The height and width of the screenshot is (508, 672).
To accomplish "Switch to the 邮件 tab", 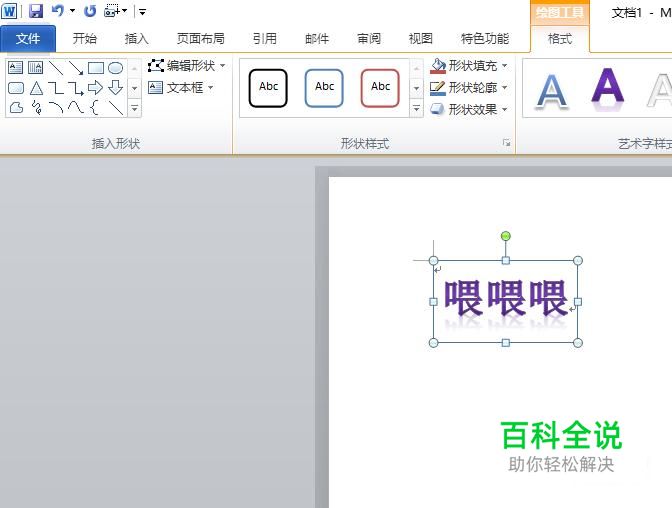I will click(317, 39).
